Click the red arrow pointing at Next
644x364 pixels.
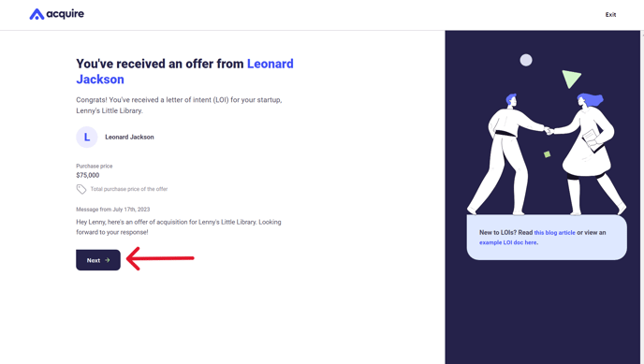160,258
